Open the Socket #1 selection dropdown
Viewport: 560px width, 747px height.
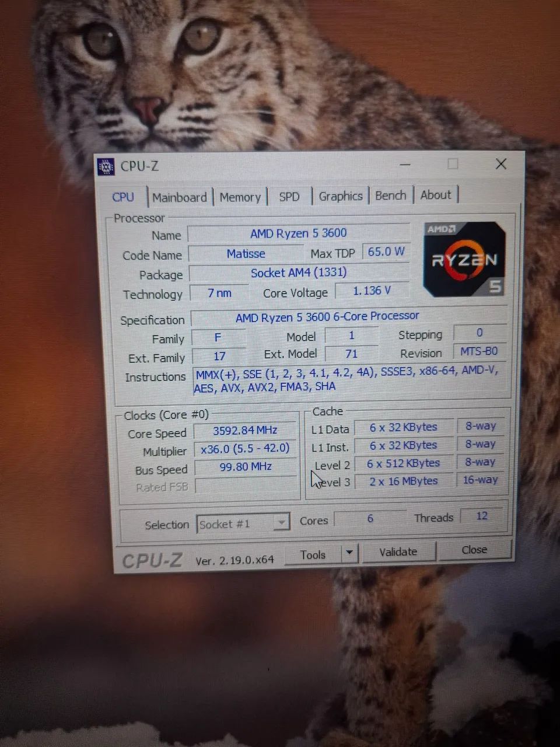(x=243, y=523)
